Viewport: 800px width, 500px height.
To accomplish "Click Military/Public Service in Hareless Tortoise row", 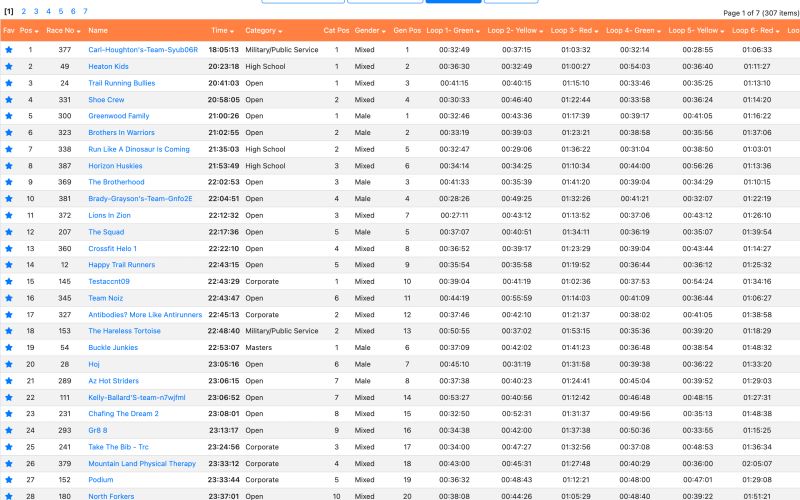I will click(282, 331).
